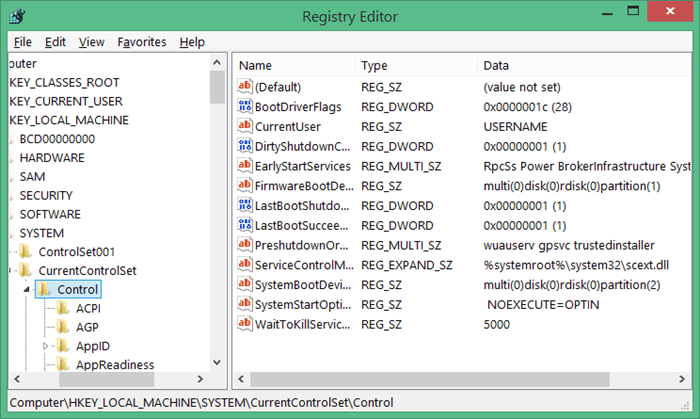700x419 pixels.
Task: Click the CurrentUser string value icon
Action: 245,126
